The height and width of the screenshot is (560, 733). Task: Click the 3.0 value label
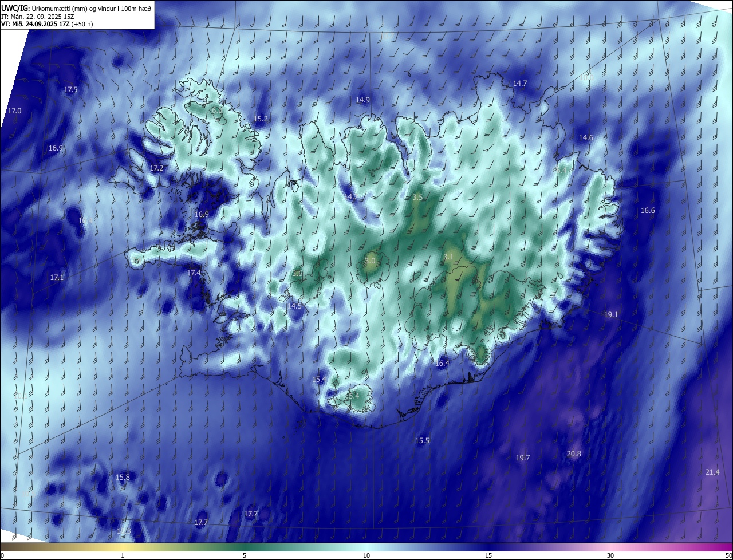[x=370, y=261]
